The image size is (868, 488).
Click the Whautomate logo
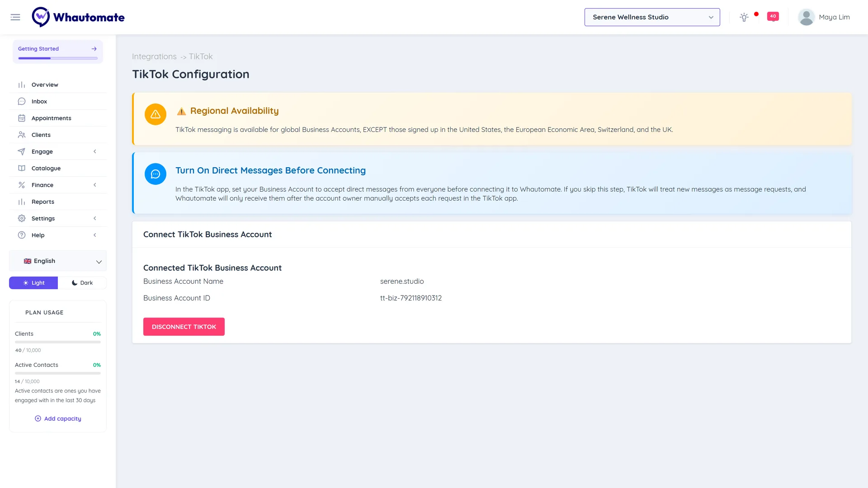(x=78, y=17)
